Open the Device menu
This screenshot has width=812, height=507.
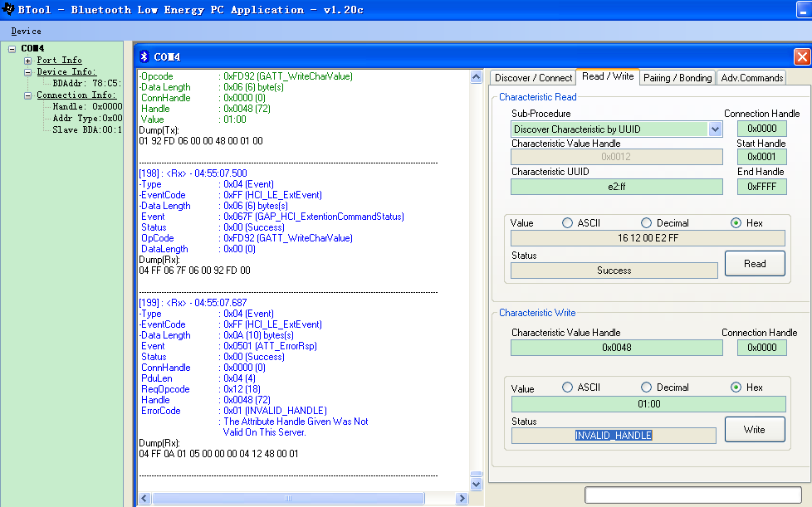(x=26, y=31)
